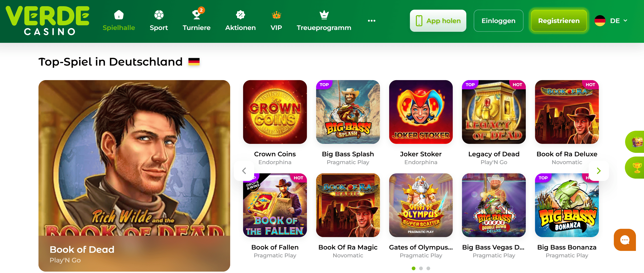
Task: Show next games with right chevron
Action: tap(599, 171)
